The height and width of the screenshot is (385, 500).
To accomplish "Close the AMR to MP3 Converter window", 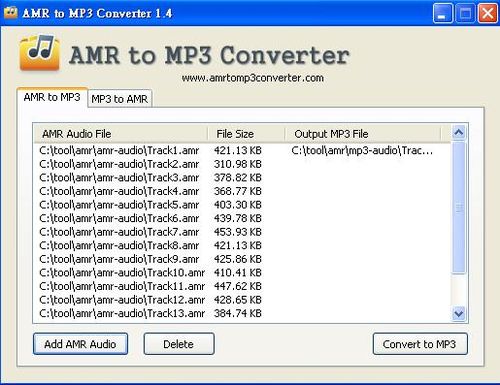I will point(487,13).
